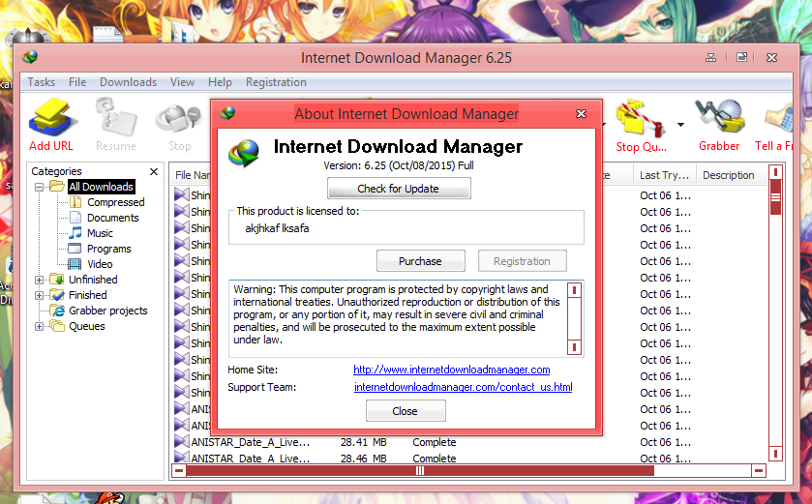Click Check for Update button
812x504 pixels.
pyautogui.click(x=399, y=189)
